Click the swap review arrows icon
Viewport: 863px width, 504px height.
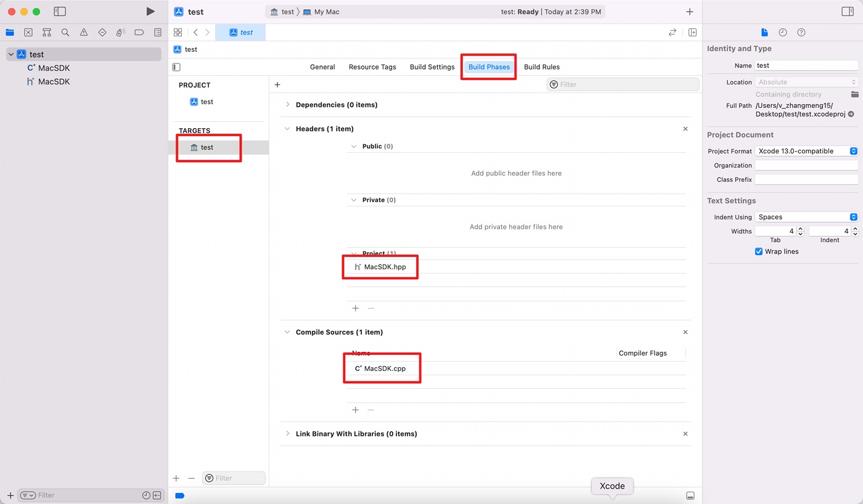[x=673, y=33]
